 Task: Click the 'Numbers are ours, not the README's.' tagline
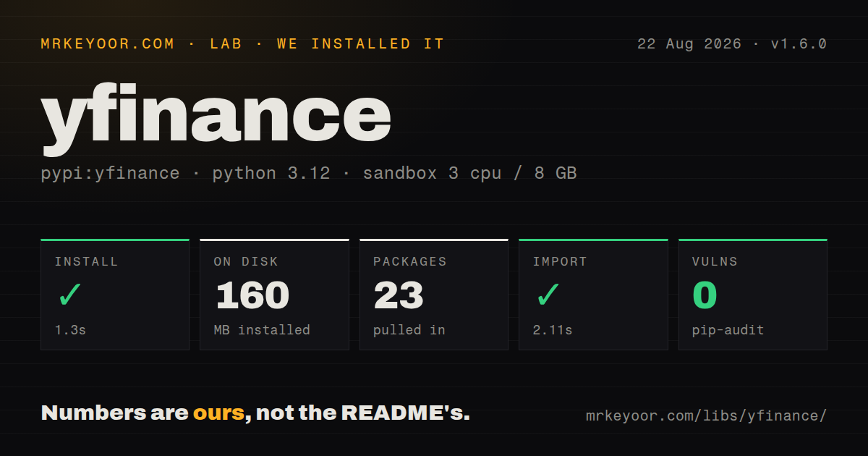tap(255, 413)
